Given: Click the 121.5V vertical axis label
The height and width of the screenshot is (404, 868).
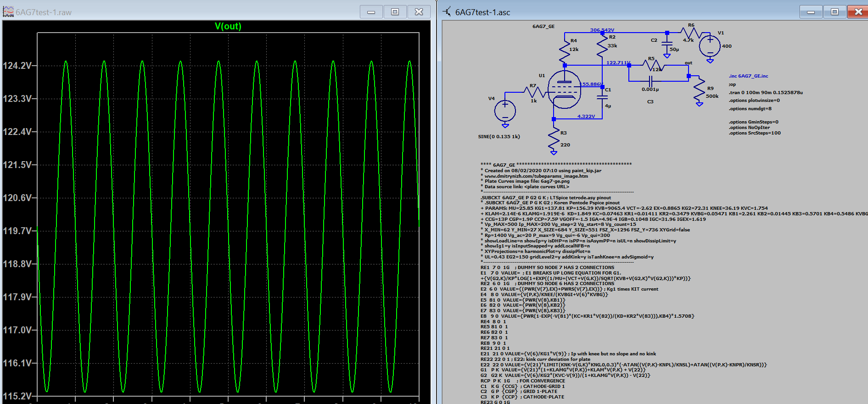Looking at the screenshot, I should [x=17, y=165].
